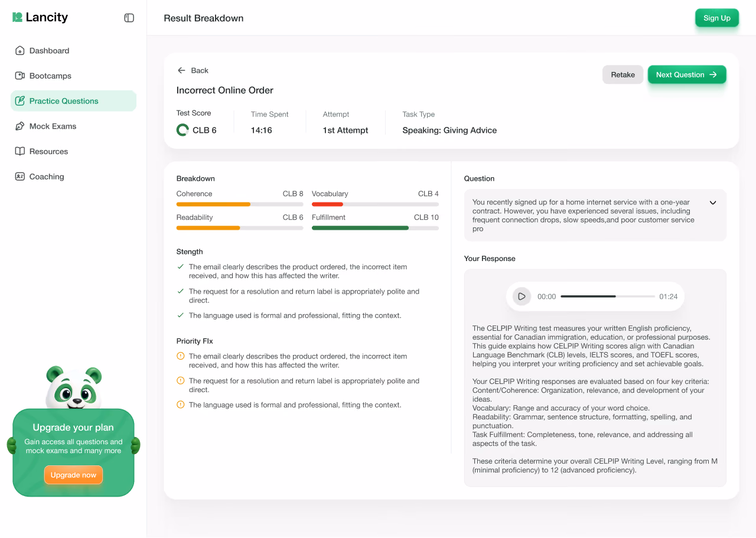Image resolution: width=756 pixels, height=538 pixels.
Task: Click the green Fulfillment score bar
Action: coord(360,228)
